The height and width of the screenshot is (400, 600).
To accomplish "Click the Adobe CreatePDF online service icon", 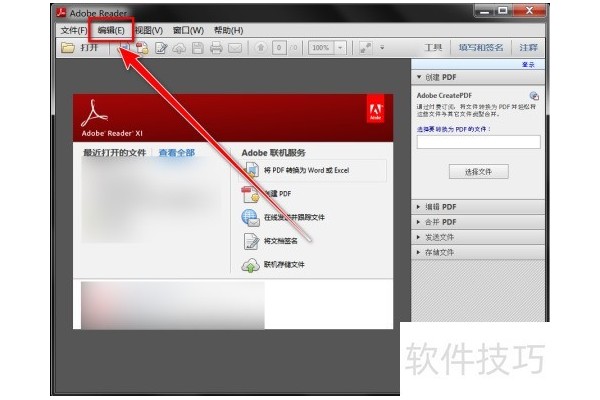I will [x=534, y=96].
